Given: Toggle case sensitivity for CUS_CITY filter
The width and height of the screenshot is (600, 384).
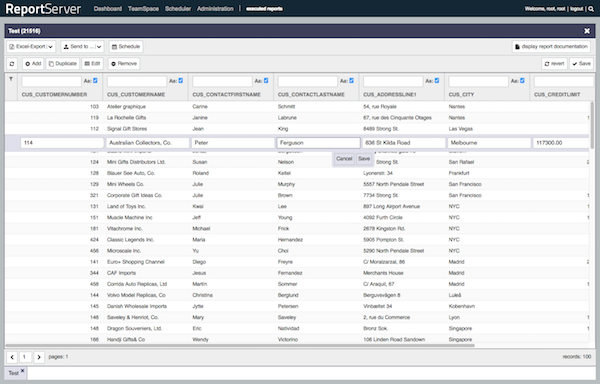Looking at the screenshot, I should point(522,81).
